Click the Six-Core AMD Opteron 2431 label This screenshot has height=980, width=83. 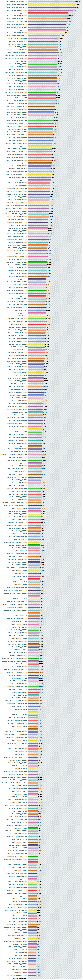pos(18,494)
